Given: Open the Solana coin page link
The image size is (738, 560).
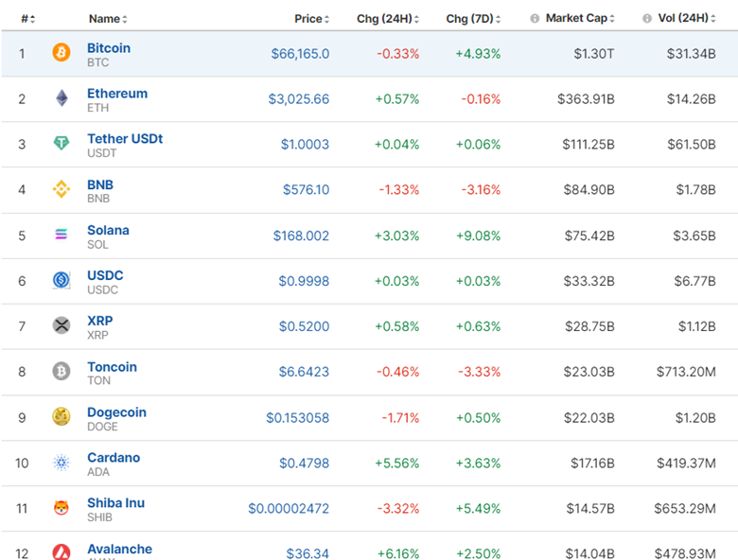Looking at the screenshot, I should (x=108, y=230).
